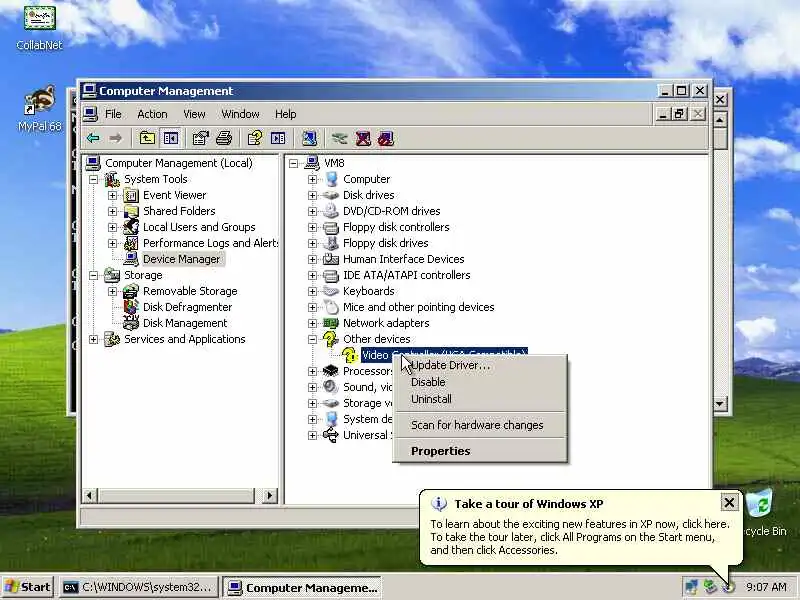Collapse the VM8 root node
800x600 pixels.
(293, 164)
